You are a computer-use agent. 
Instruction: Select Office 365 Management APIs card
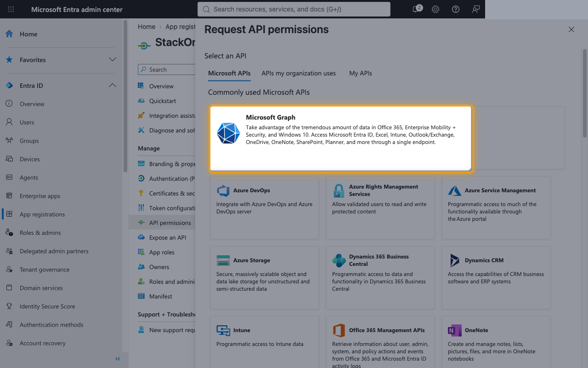pyautogui.click(x=380, y=342)
